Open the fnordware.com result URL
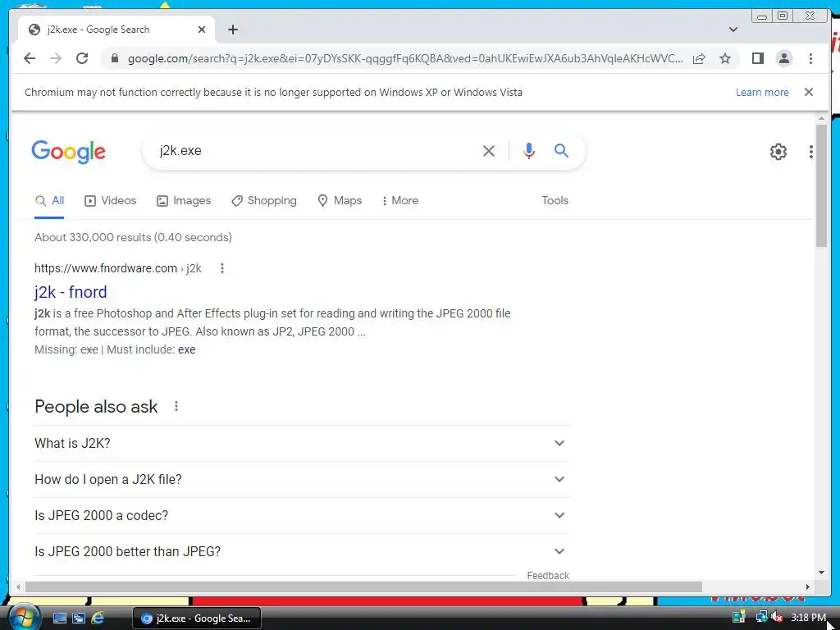The height and width of the screenshot is (630, 840). pos(118,268)
